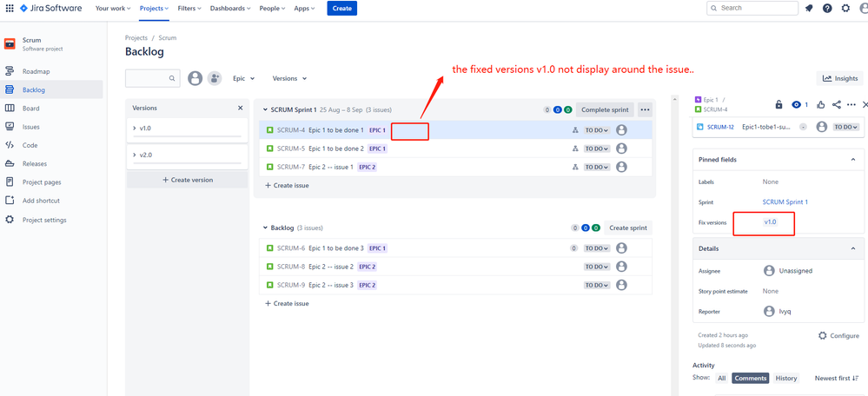Select the Issues sidebar item

pyautogui.click(x=51, y=127)
